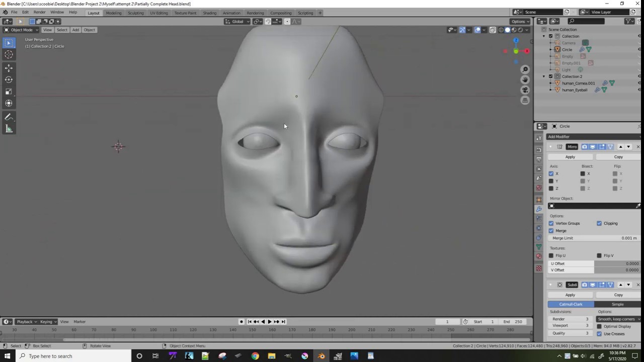Toggle the Clipping checkbox
The width and height of the screenshot is (644, 362).
[x=599, y=223]
